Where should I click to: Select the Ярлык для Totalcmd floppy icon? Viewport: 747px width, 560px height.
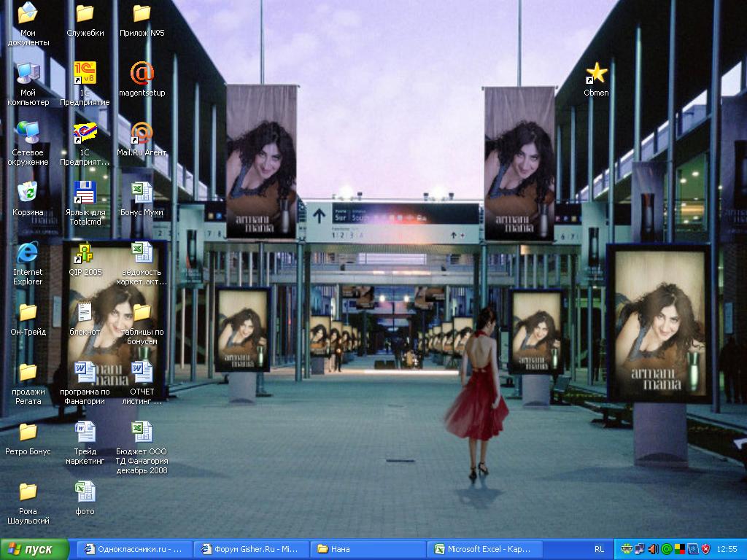tap(85, 192)
